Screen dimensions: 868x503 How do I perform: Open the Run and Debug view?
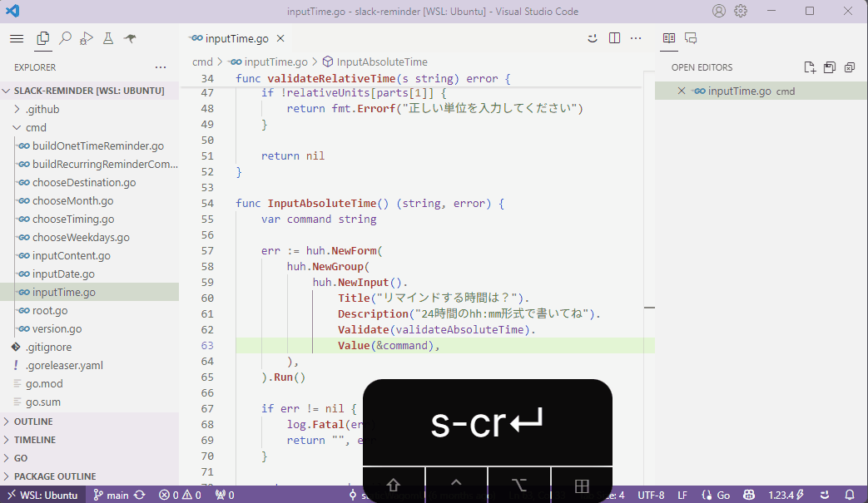(x=87, y=38)
